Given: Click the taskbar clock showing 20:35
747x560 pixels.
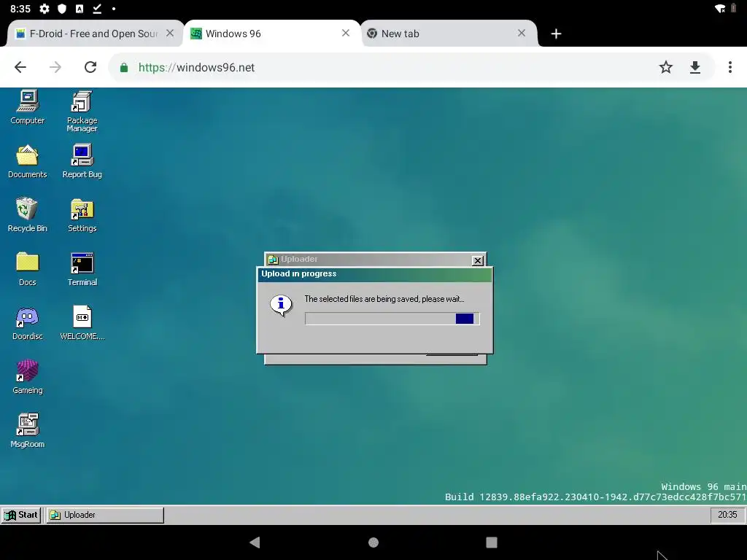Looking at the screenshot, I should click(727, 515).
